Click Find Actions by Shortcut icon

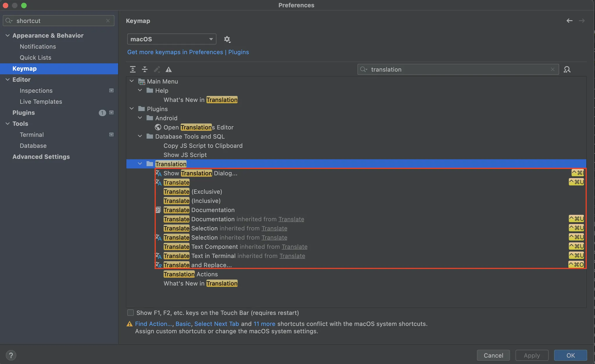[567, 69]
